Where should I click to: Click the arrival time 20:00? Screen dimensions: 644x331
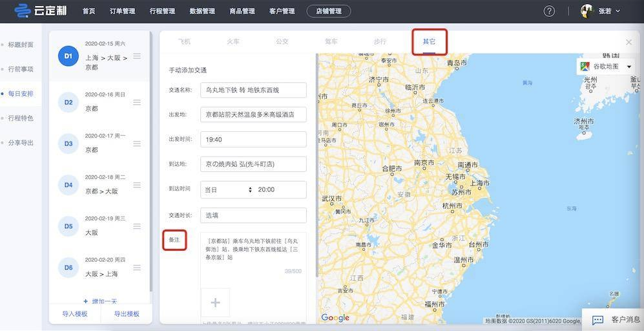tap(267, 189)
